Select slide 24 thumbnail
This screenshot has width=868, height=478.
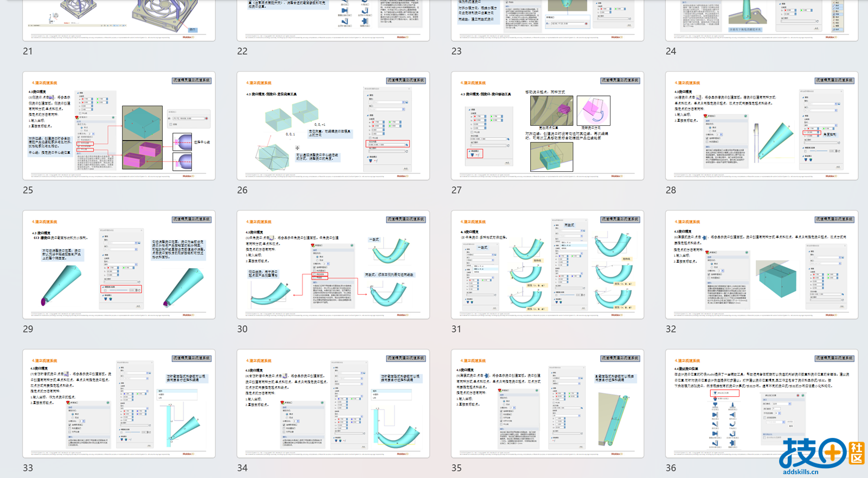[761, 20]
